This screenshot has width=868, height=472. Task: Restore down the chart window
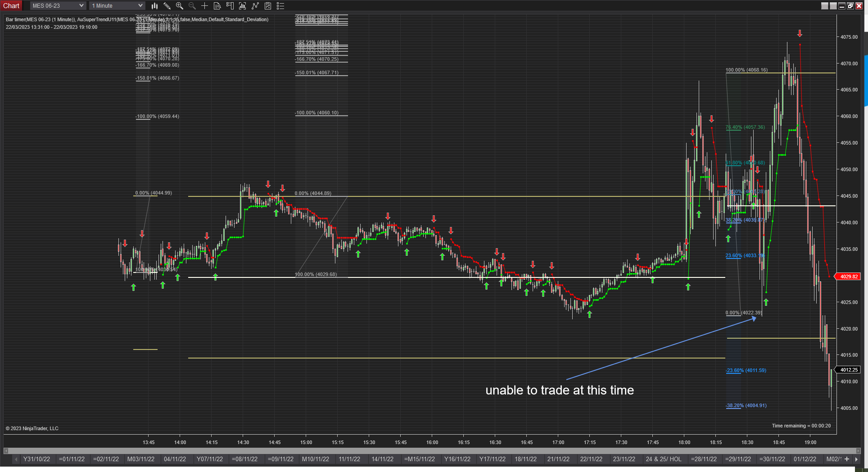pyautogui.click(x=850, y=6)
